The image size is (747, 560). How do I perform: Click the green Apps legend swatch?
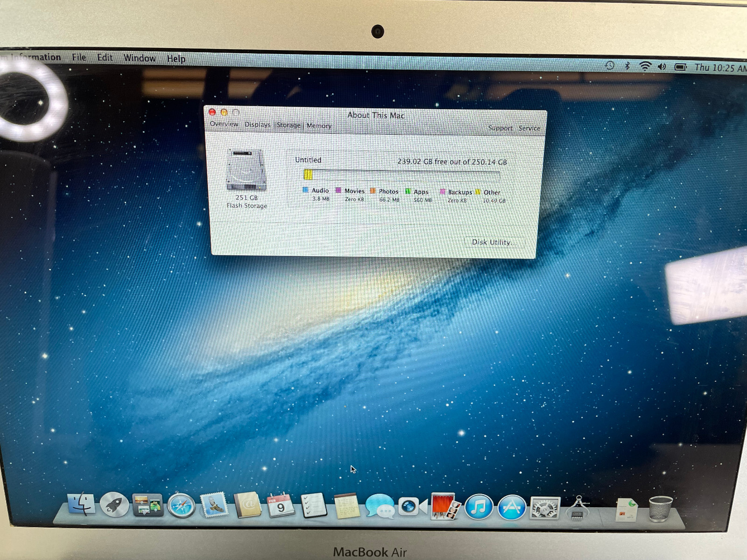tap(408, 191)
